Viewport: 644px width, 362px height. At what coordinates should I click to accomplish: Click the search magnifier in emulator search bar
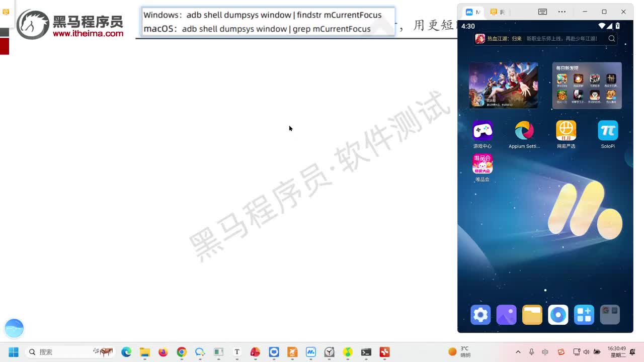[x=612, y=39]
